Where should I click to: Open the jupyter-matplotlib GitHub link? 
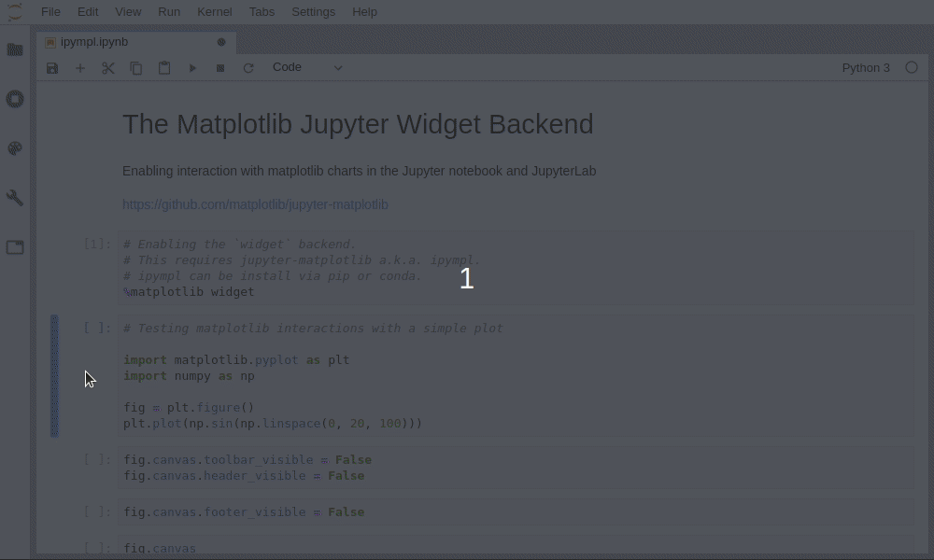255,204
